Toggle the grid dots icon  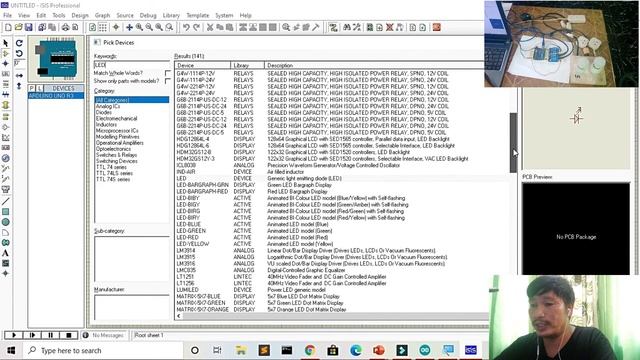click(x=103, y=27)
